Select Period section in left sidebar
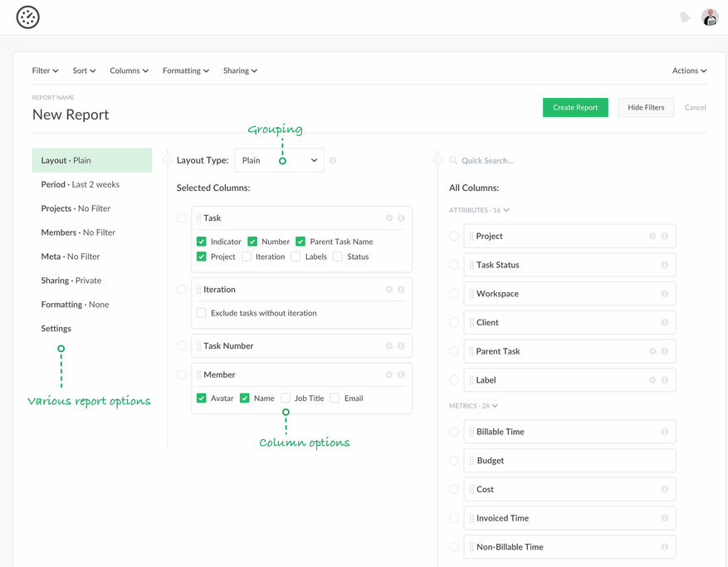 pos(81,184)
